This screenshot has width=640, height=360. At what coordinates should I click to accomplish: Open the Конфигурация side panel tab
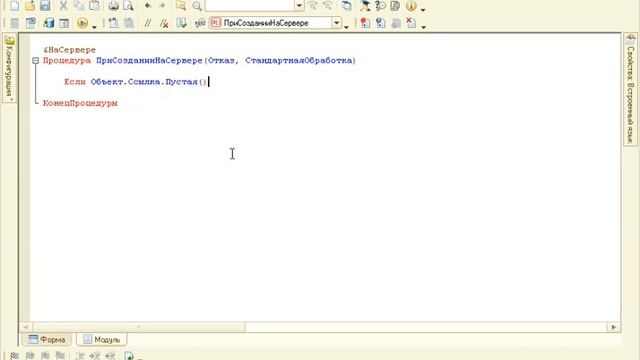(9, 69)
